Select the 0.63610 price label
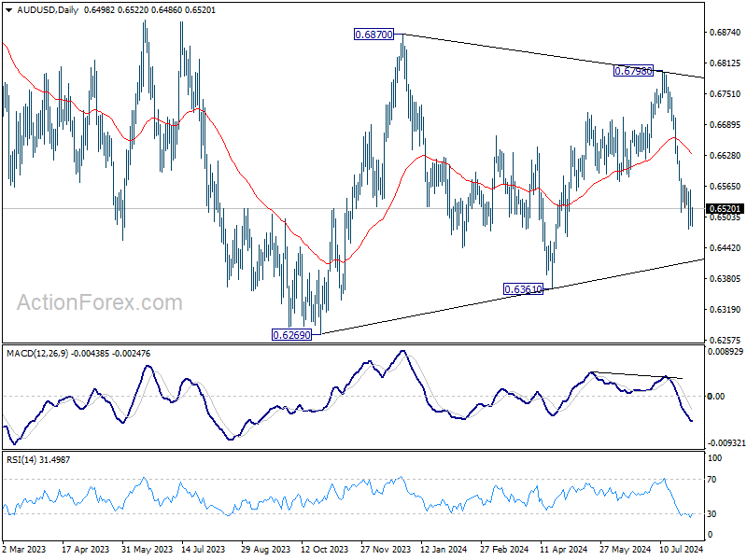The width and height of the screenshot is (747, 560). click(x=523, y=289)
